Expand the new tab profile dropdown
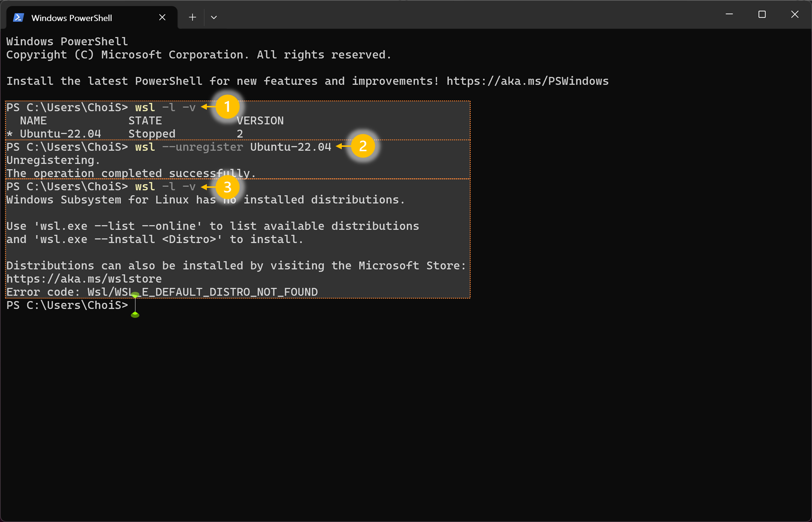 pyautogui.click(x=214, y=17)
